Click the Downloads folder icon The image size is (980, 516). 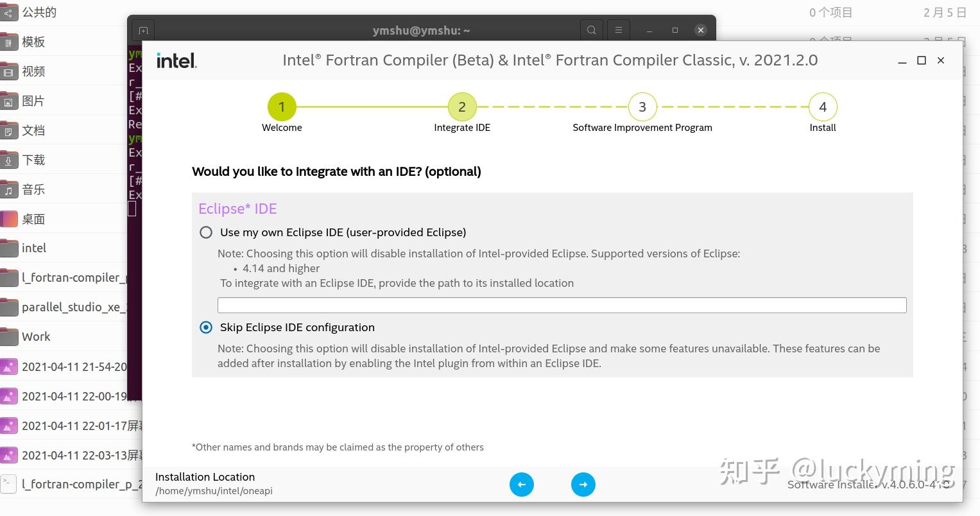coord(9,160)
